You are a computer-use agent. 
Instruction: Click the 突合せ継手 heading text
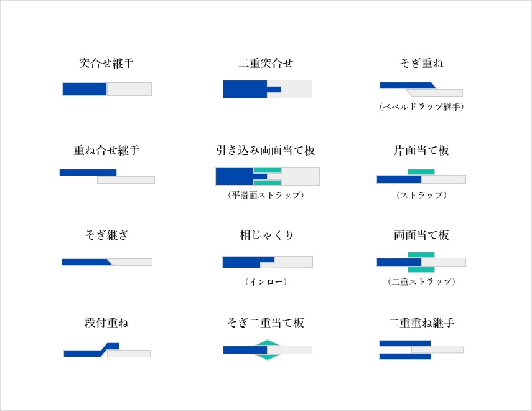(106, 63)
